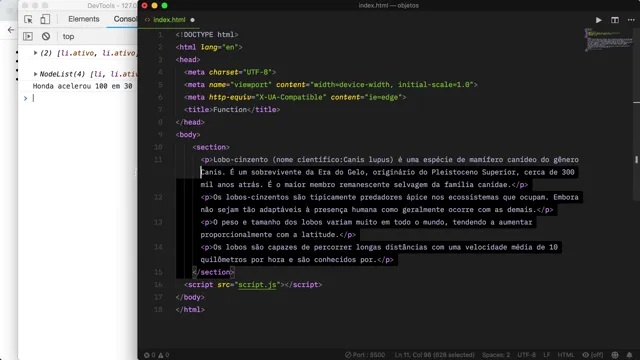Click the closing </head> tag on line 8

point(190,122)
